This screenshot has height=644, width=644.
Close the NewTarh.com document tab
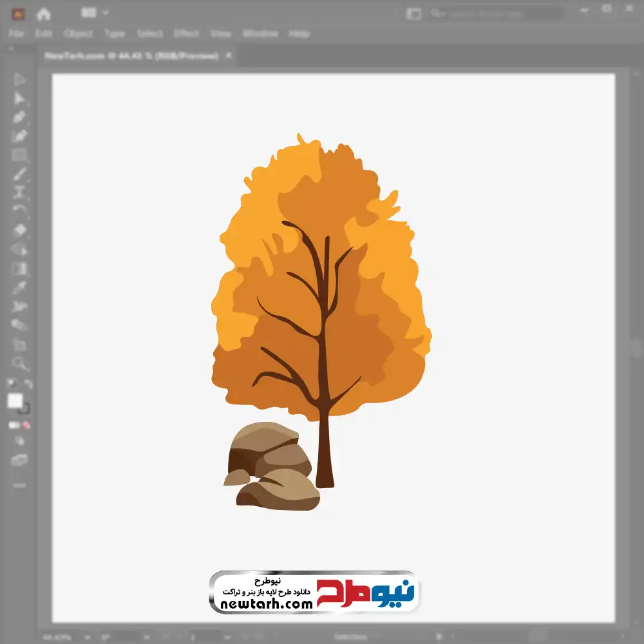click(x=228, y=56)
